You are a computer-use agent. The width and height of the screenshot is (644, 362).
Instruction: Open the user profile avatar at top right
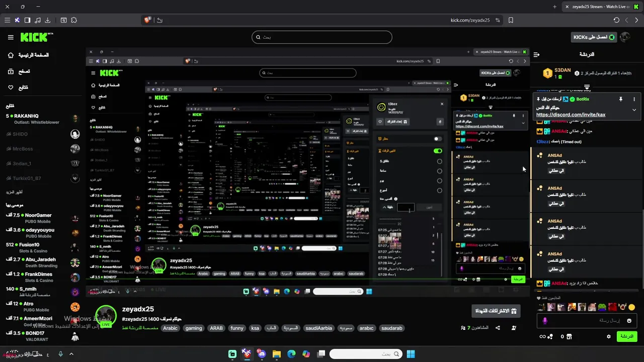(625, 37)
